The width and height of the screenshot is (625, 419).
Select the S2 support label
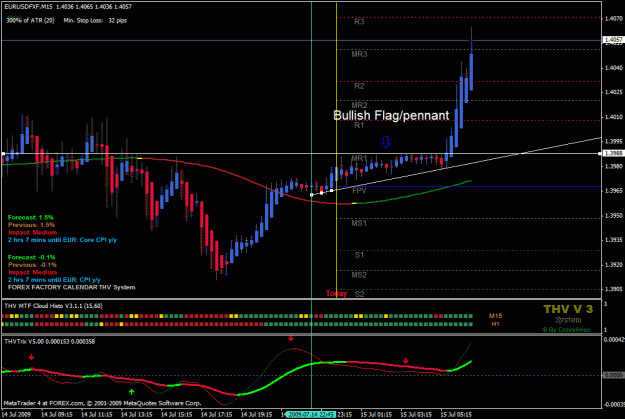click(x=359, y=294)
